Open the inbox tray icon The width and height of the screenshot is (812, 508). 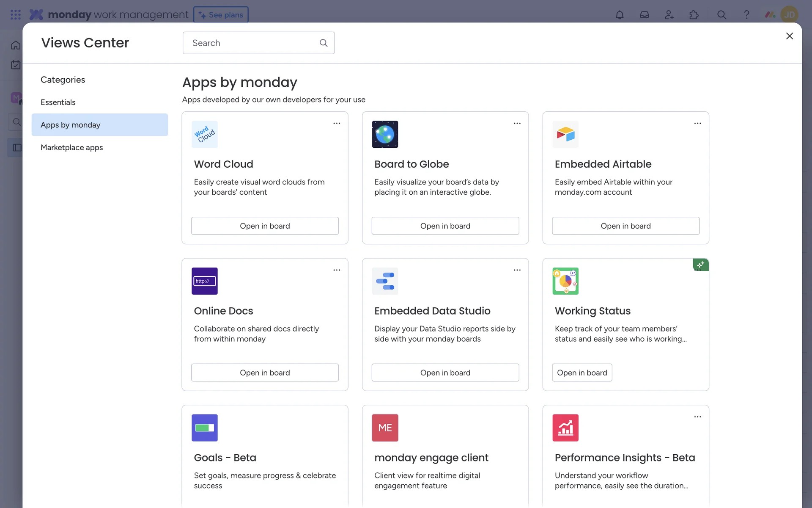(644, 15)
